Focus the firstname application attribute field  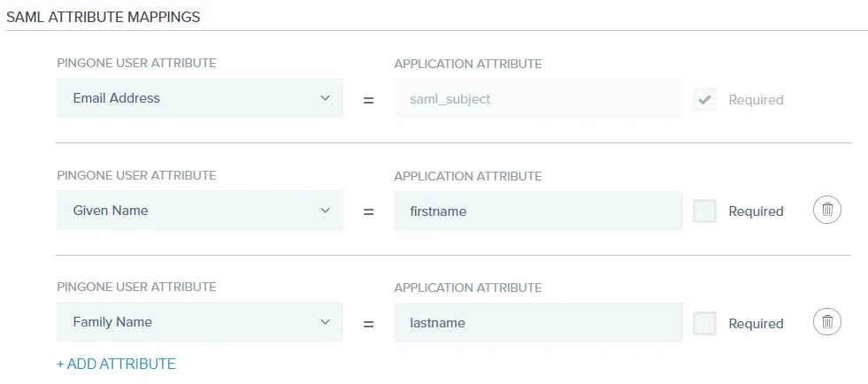point(538,211)
